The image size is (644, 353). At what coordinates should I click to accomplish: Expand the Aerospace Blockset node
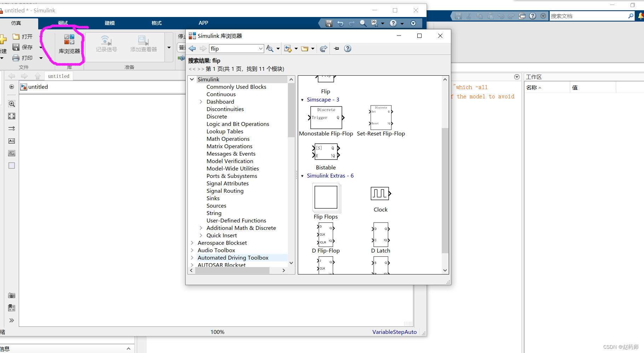pos(192,243)
